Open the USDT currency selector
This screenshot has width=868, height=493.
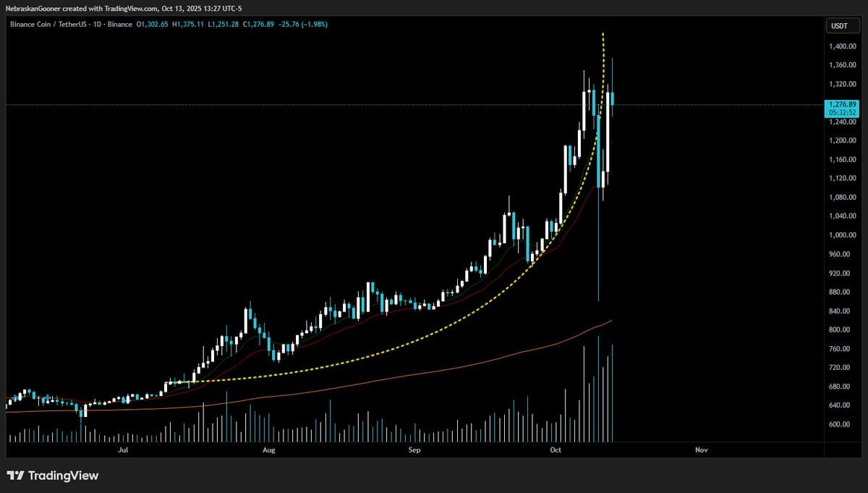tap(841, 24)
